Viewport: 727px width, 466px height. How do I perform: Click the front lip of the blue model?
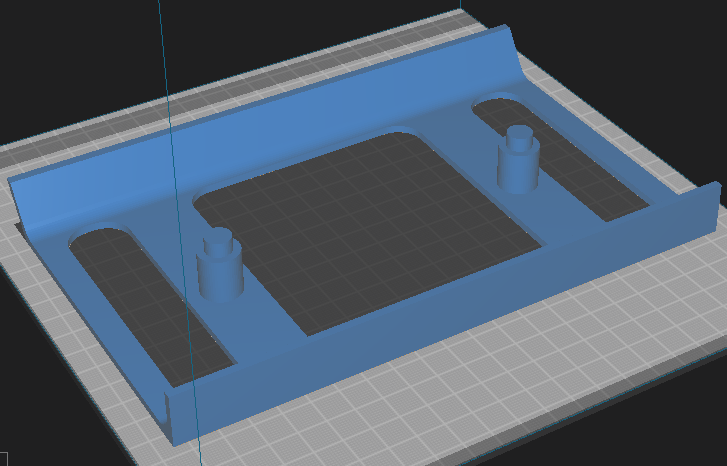pos(445,313)
